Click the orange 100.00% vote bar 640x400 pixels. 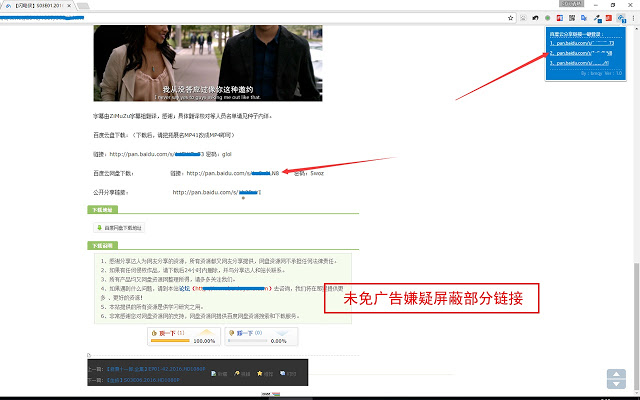click(170, 340)
